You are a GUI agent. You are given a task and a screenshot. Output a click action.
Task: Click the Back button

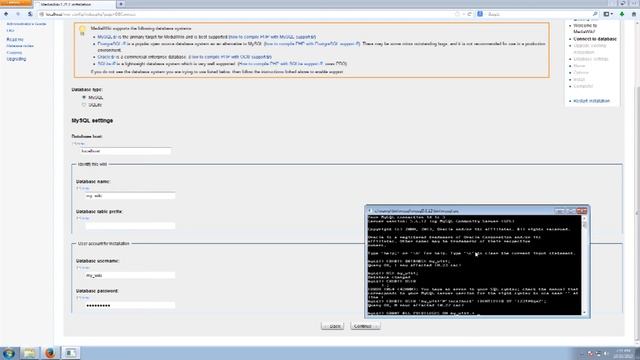coord(333,326)
